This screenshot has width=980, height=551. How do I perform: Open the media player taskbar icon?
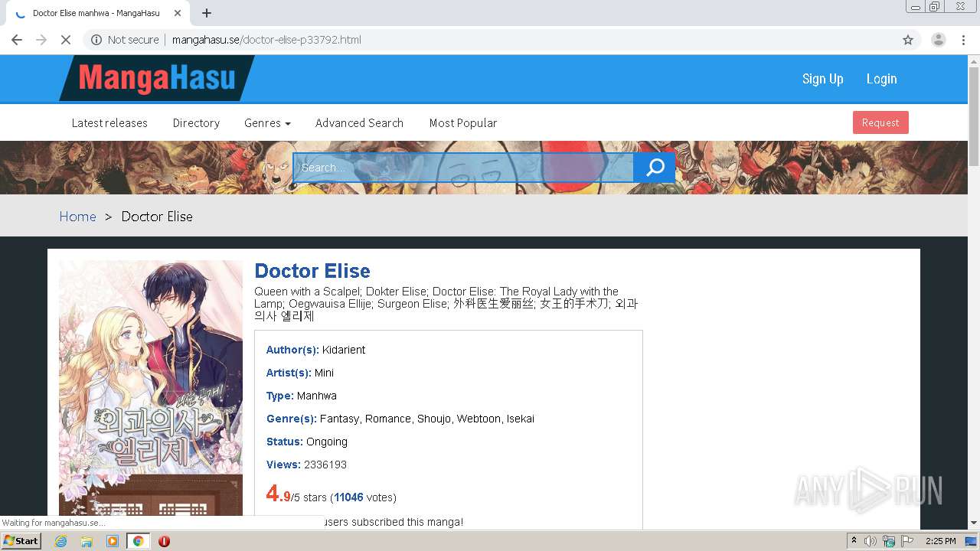point(113,541)
